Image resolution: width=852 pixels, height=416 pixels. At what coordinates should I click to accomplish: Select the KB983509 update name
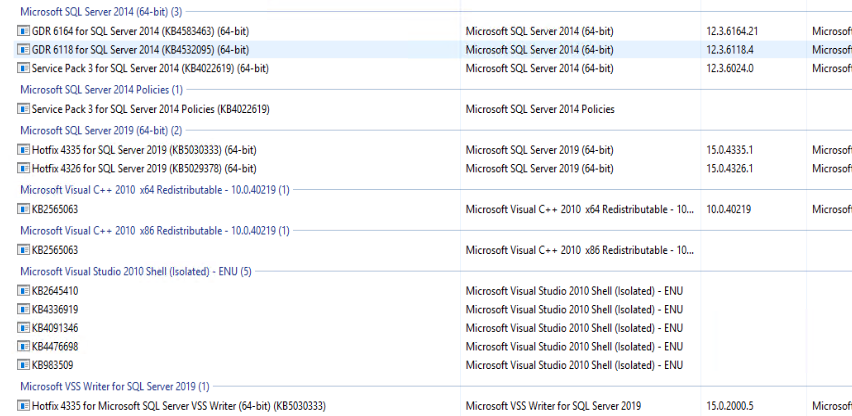[x=53, y=365]
